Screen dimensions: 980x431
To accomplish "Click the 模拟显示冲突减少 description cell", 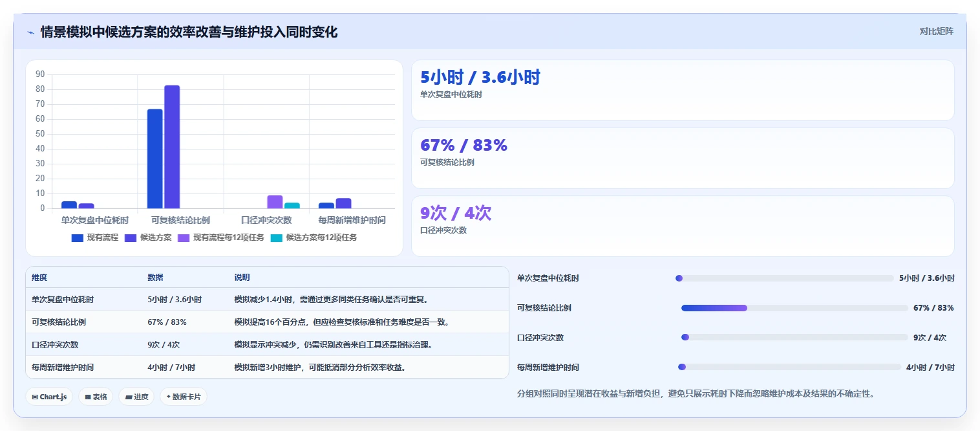I will coord(333,344).
